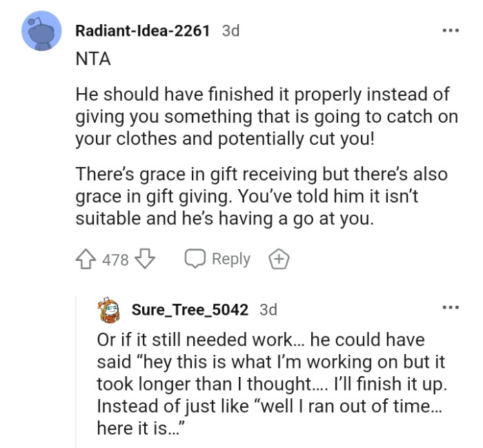
Task: Click the paragraph starting 'He should have finished'
Action: pyautogui.click(x=266, y=116)
